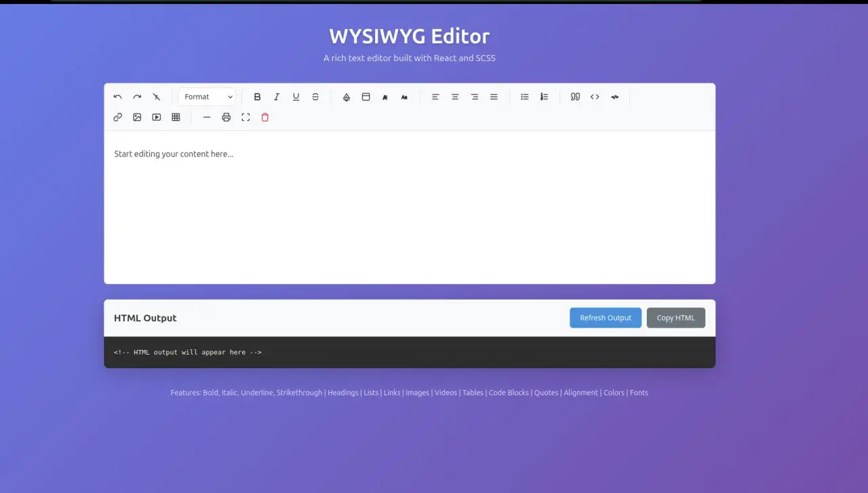This screenshot has height=493, width=868.
Task: Insert a code block
Action: tap(614, 97)
